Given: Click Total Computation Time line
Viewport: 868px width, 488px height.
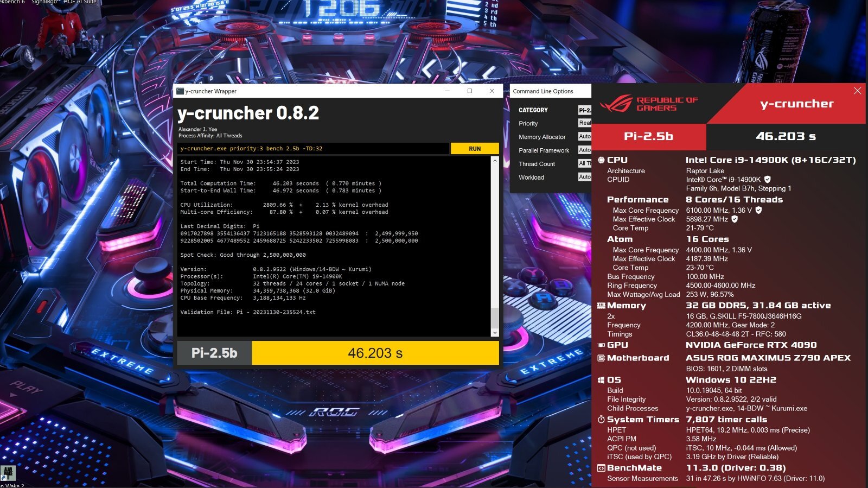Looking at the screenshot, I should pyautogui.click(x=281, y=183).
